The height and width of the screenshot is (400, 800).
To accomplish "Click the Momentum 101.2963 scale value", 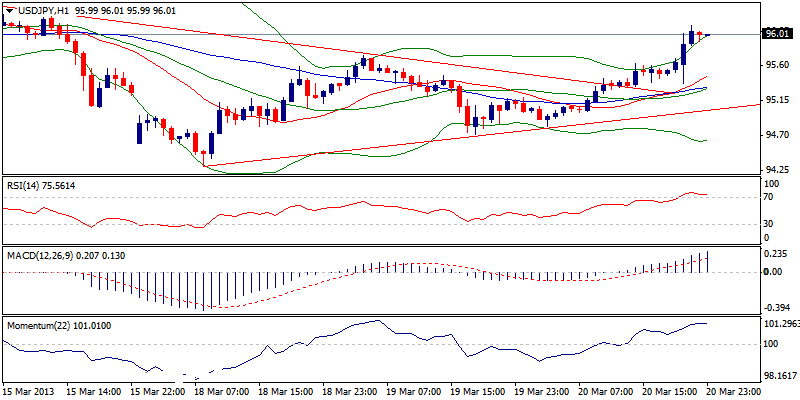I will 780,324.
